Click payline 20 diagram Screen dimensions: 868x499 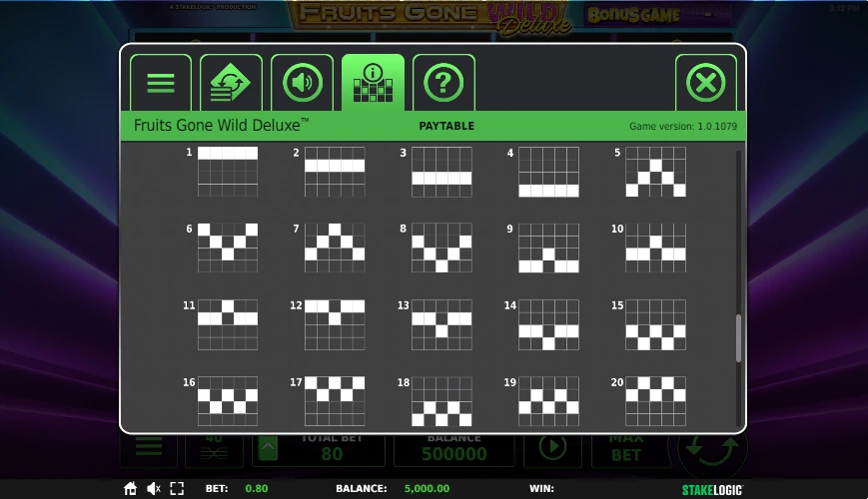coord(656,401)
